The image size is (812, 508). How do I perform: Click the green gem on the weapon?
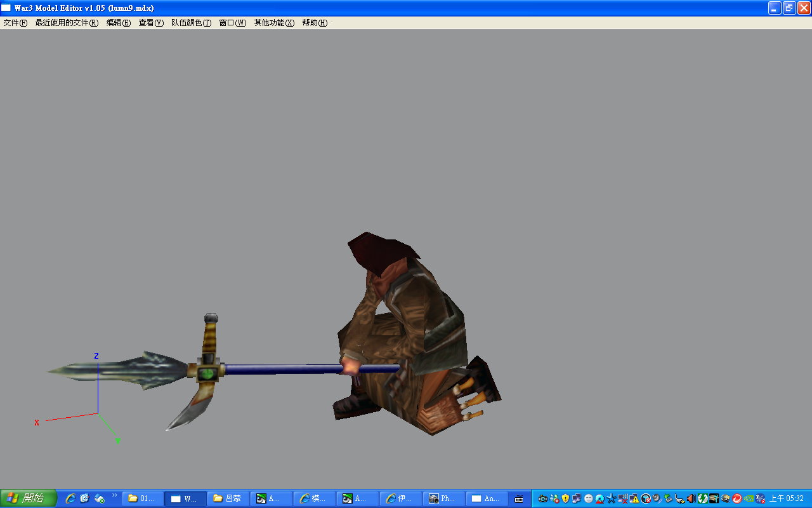[206, 373]
